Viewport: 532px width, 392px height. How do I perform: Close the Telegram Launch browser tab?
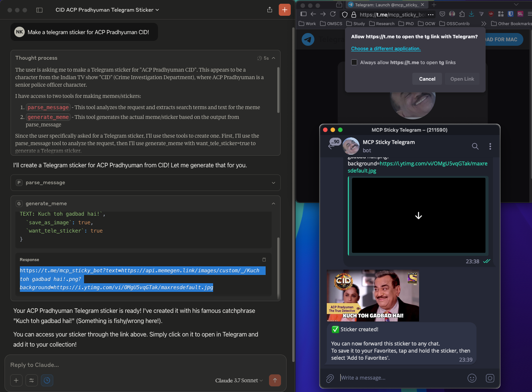coord(422,5)
